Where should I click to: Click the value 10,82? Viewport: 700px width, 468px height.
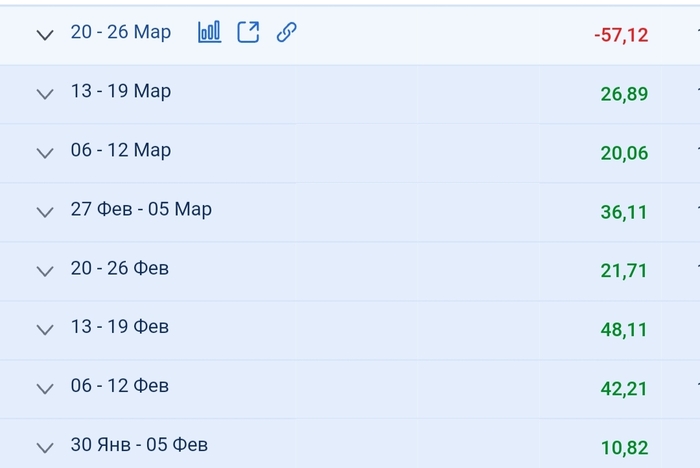coord(624,447)
